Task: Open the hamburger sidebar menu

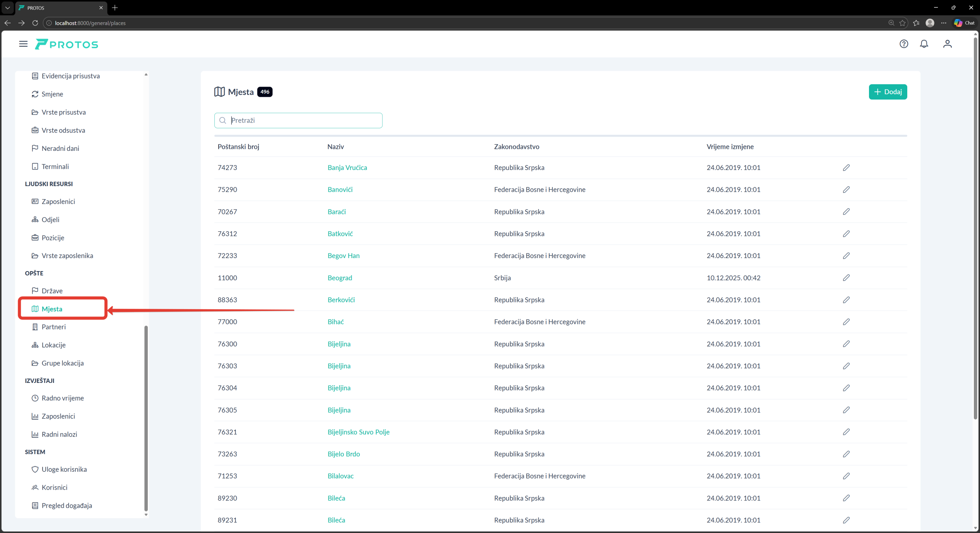Action: click(23, 44)
